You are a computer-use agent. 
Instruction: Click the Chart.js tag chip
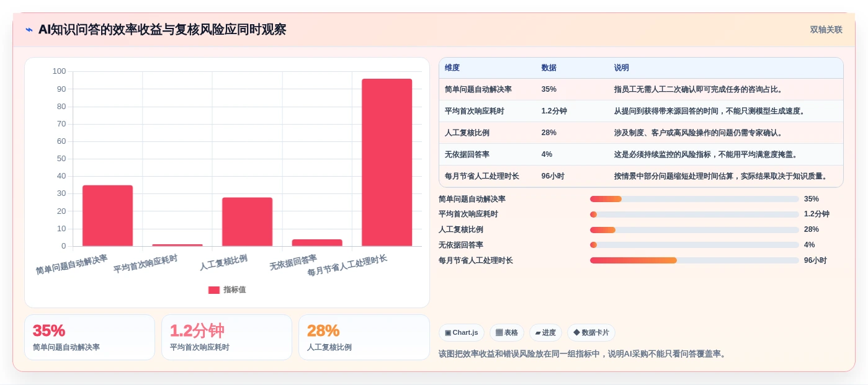point(462,332)
